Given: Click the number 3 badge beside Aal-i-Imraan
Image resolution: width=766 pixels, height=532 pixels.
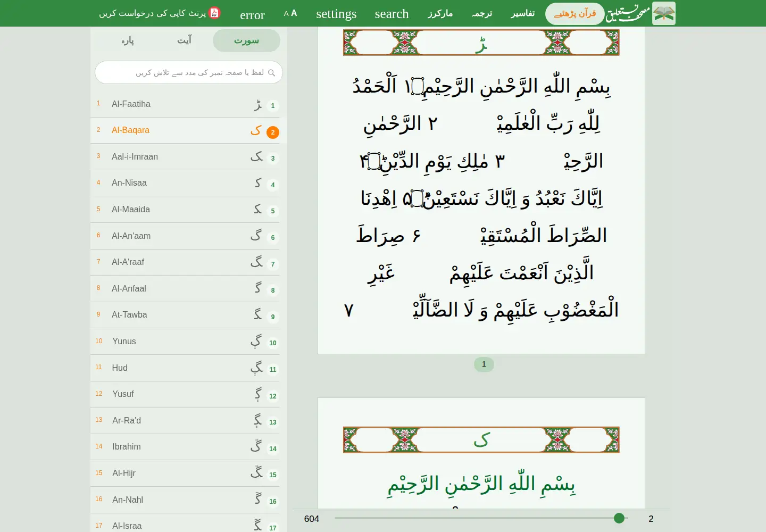Looking at the screenshot, I should click(273, 159).
